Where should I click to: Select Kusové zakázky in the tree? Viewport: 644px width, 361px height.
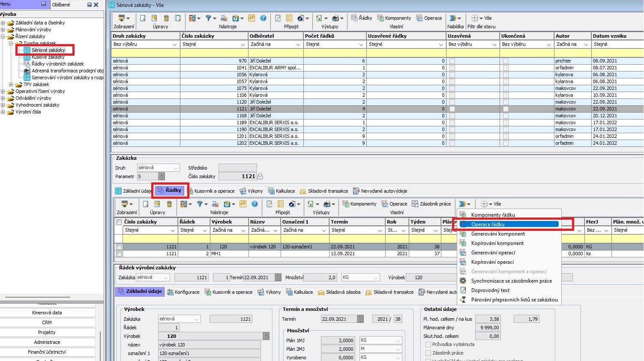48,57
